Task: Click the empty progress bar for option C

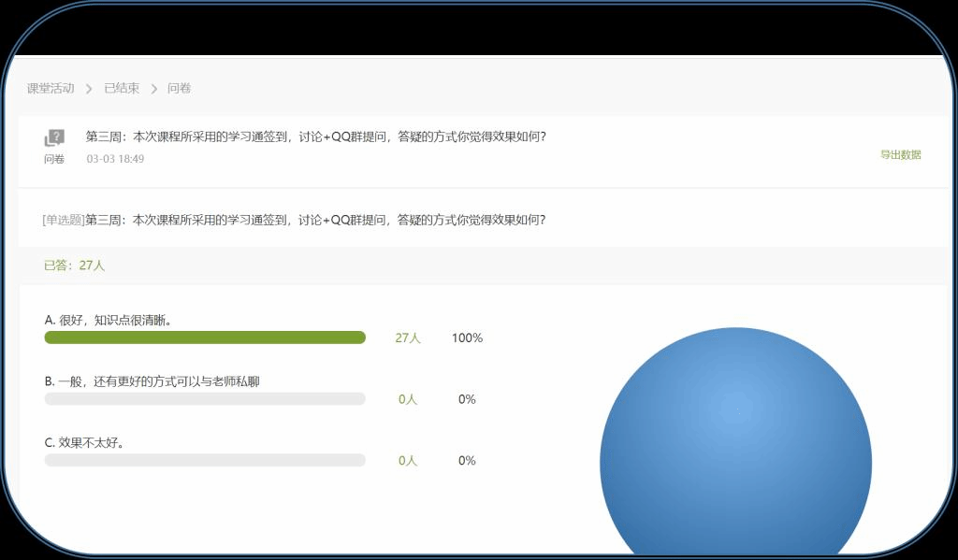Action: 205,461
